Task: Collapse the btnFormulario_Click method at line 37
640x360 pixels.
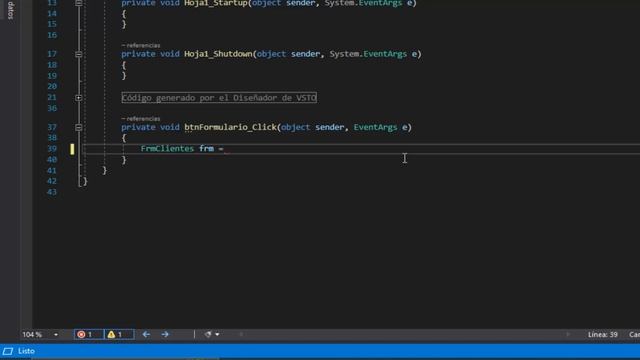Action: pos(78,127)
